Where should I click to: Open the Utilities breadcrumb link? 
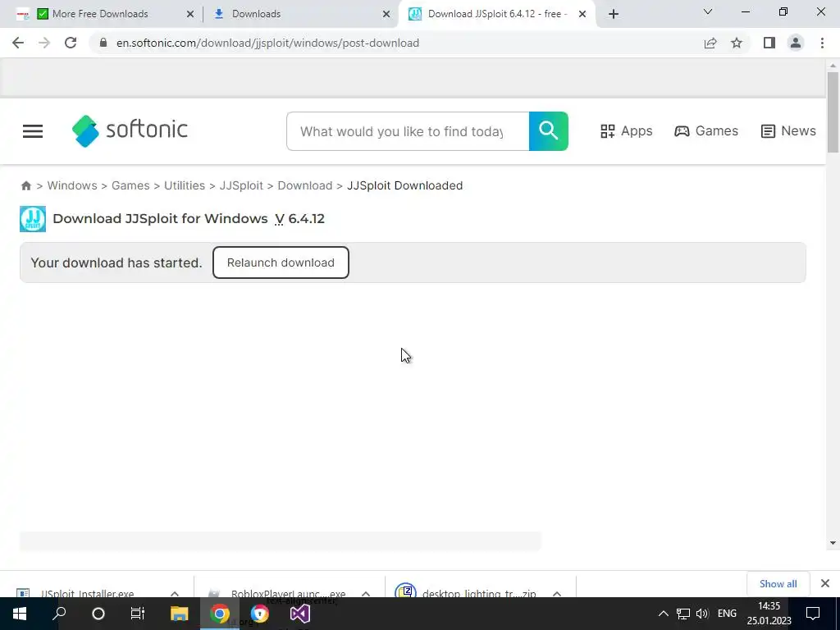[x=185, y=185]
